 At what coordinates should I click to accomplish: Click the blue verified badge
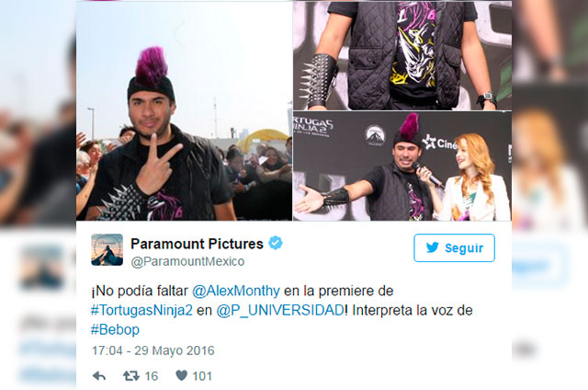(x=276, y=243)
